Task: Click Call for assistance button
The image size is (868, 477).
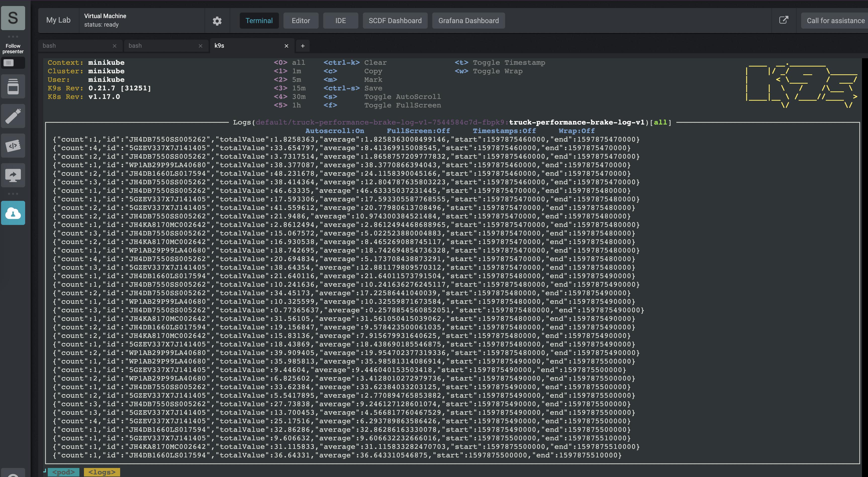Action: pos(835,21)
